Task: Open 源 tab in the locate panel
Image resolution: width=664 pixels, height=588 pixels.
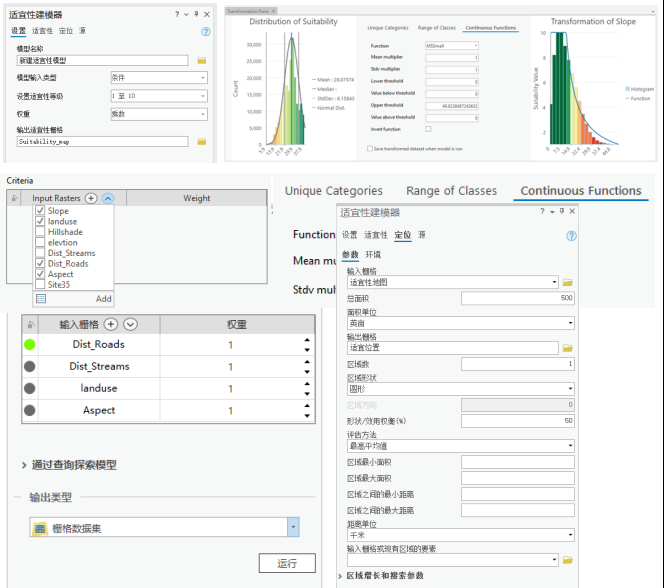Action: click(422, 235)
